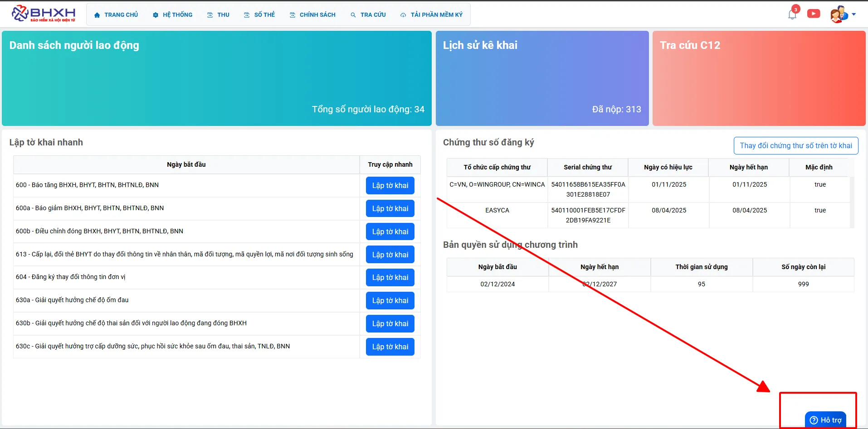Open the Hỗ trợ support button
This screenshot has height=429, width=868.
(825, 420)
